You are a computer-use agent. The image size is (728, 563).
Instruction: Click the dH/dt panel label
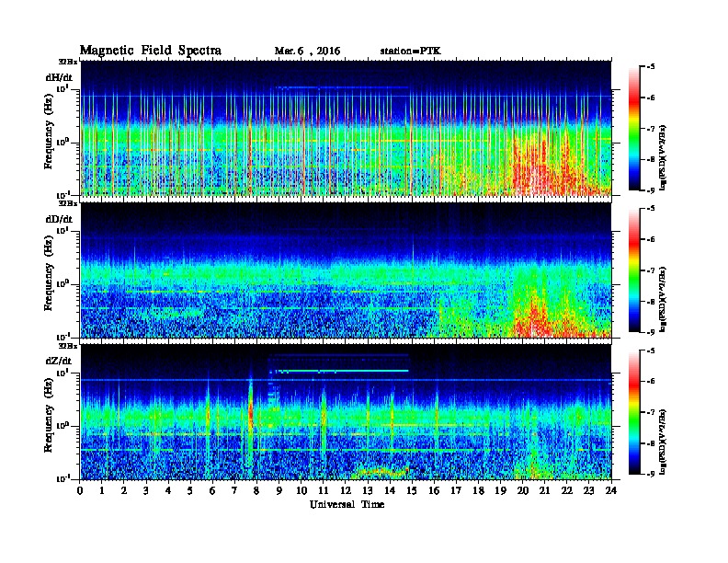coord(59,77)
